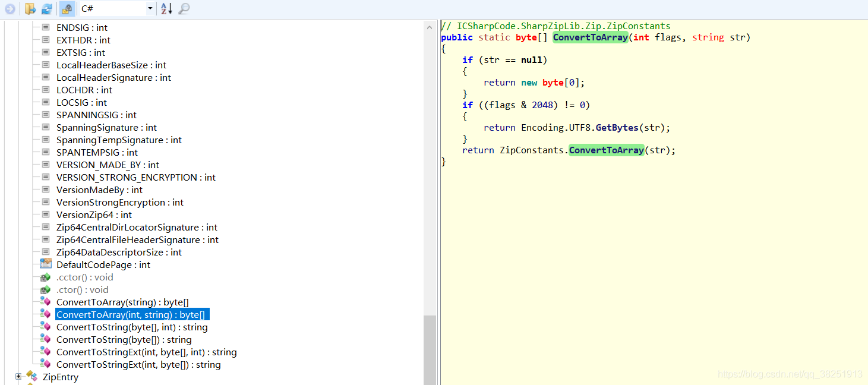Select property icon of DefaultCodePage
868x385 pixels.
(x=46, y=264)
